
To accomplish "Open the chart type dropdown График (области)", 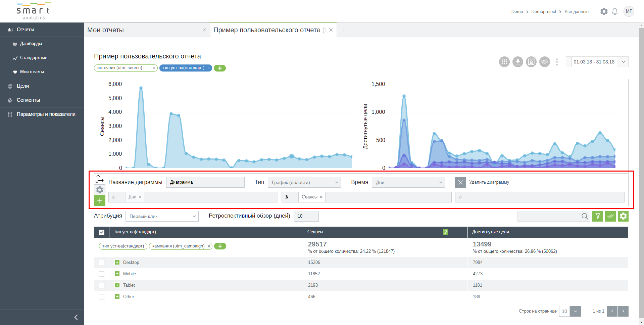I will coord(304,182).
